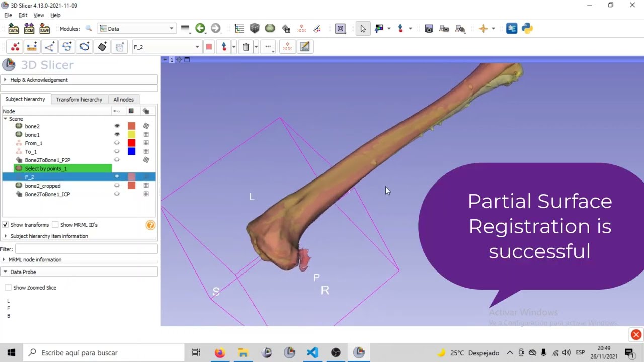Viewport: 644px width, 362px height.
Task: Open the Volumes module cube icon
Action: pyautogui.click(x=255, y=29)
